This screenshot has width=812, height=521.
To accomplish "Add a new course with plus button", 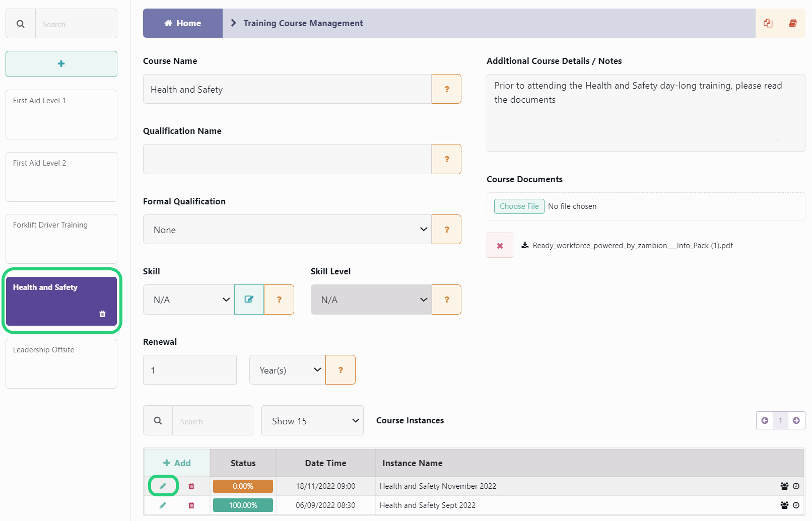I will coord(61,64).
